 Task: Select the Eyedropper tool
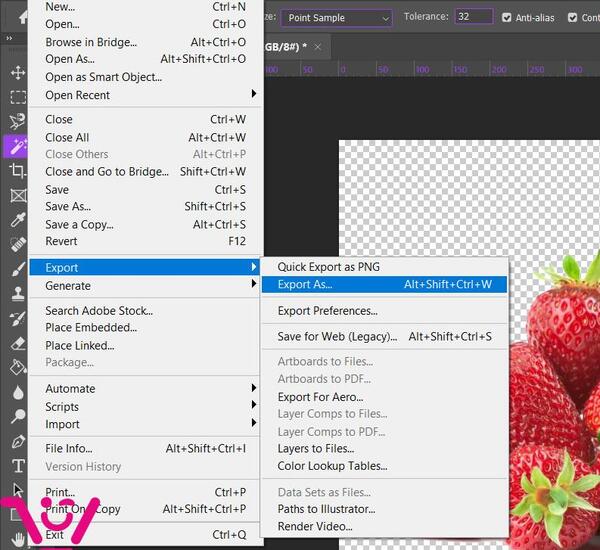point(18,220)
